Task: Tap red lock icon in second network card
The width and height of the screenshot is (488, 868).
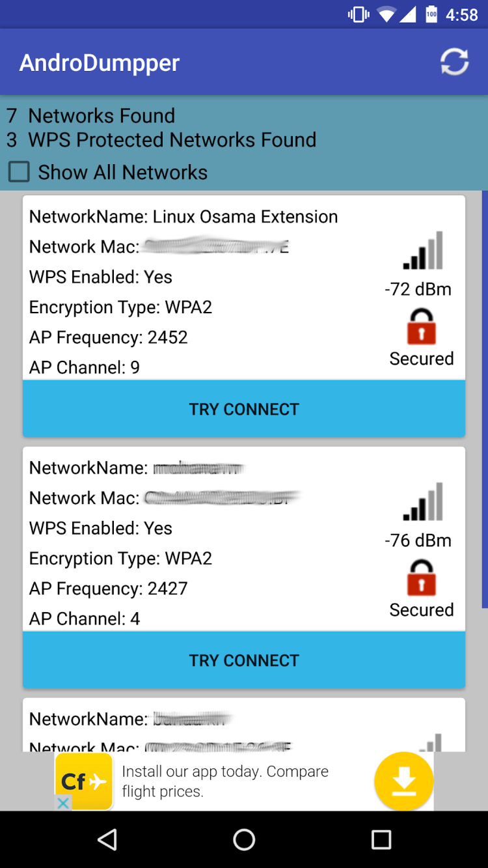Action: 422,578
